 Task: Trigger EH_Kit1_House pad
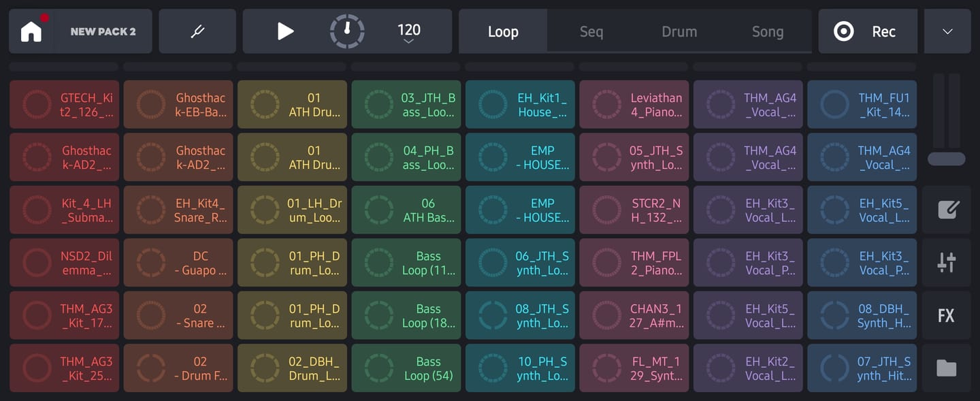tap(521, 105)
